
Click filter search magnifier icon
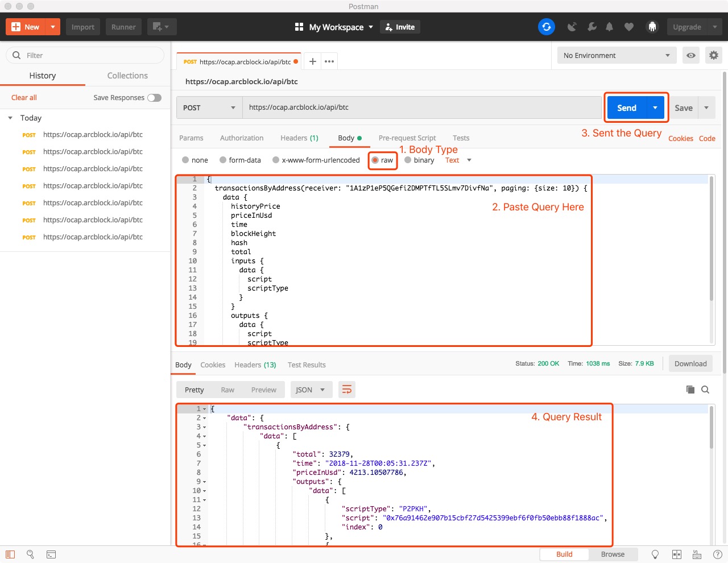pyautogui.click(x=16, y=55)
